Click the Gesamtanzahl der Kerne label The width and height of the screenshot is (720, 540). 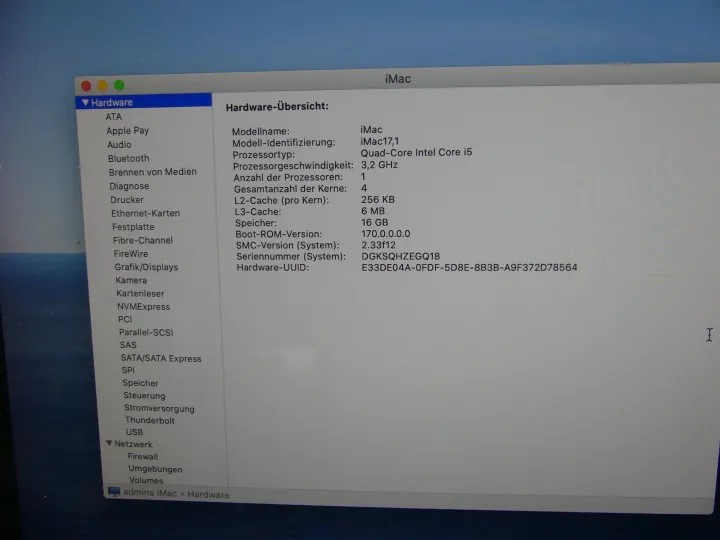click(x=290, y=189)
